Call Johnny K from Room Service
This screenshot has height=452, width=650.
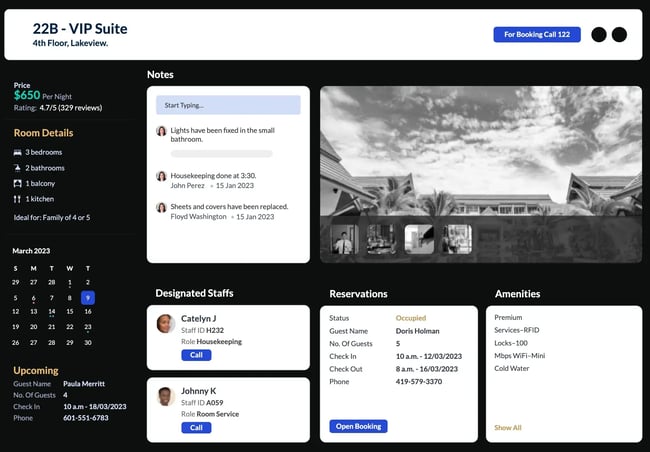tap(196, 427)
